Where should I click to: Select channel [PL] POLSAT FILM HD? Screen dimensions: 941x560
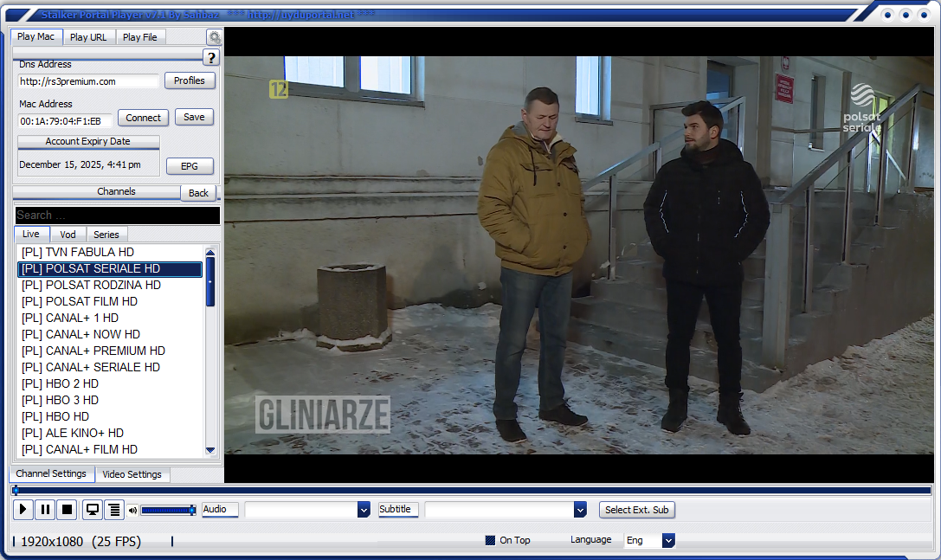click(x=111, y=301)
